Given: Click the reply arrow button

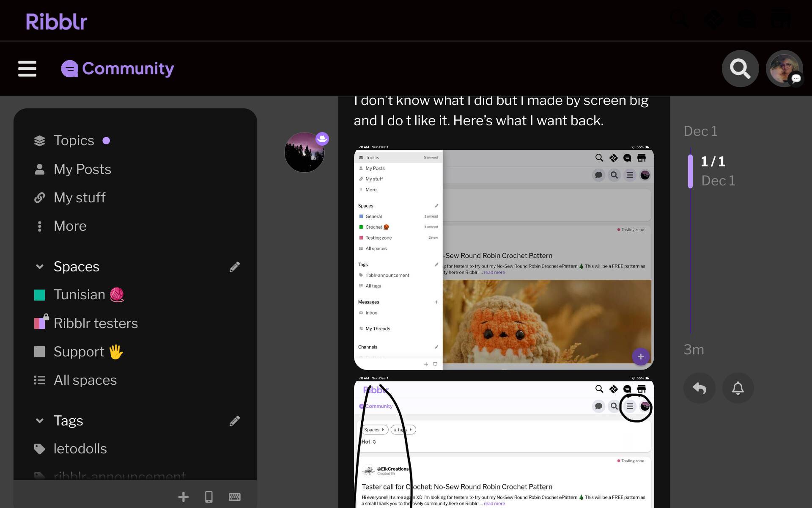Looking at the screenshot, I should point(699,388).
